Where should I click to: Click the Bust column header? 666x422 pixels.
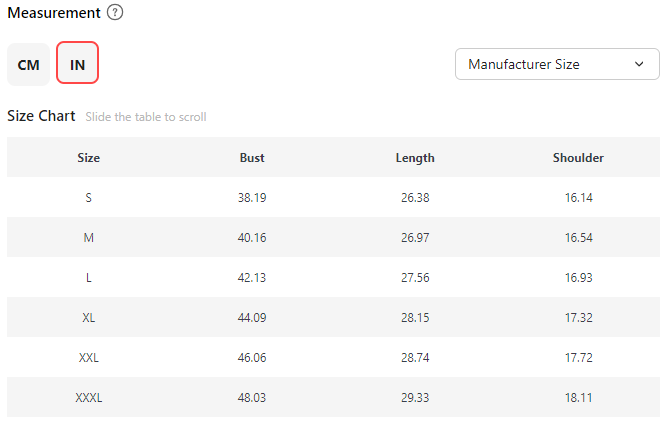[252, 157]
